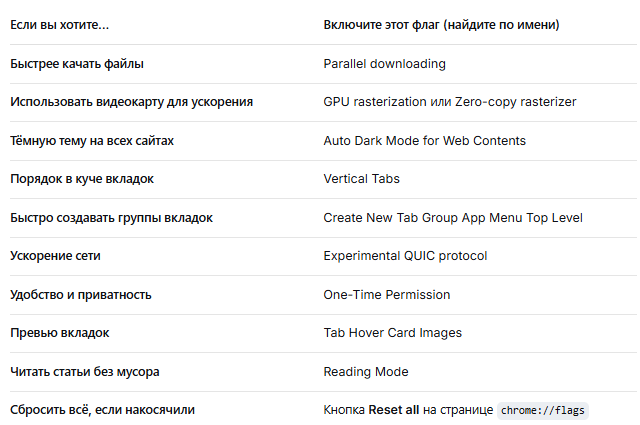This screenshot has width=640, height=425.
Task: Click 'Быстро создавать группы вкладок' row label
Action: pos(111,218)
